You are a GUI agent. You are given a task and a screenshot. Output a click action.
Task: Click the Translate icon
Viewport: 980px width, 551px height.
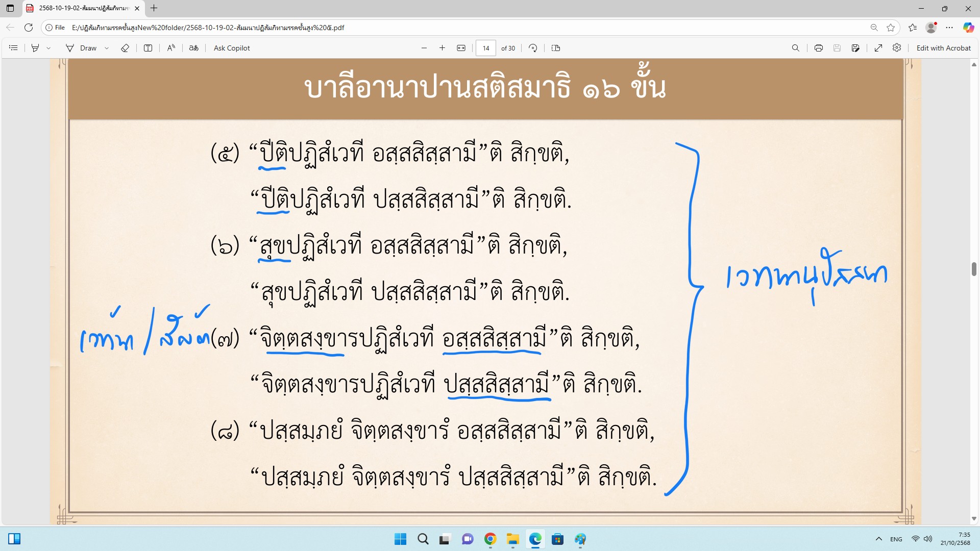[193, 48]
